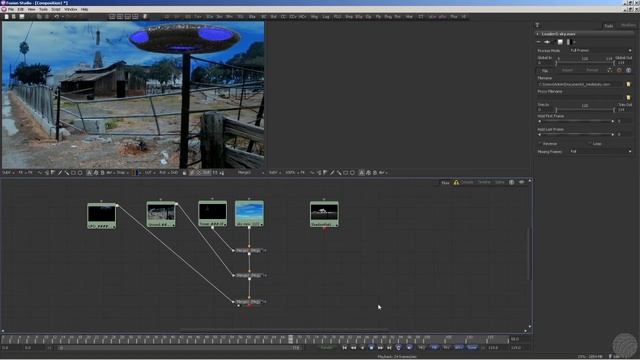The height and width of the screenshot is (360, 640).
Task: Open the Window menu
Action: pyautogui.click(x=71, y=9)
